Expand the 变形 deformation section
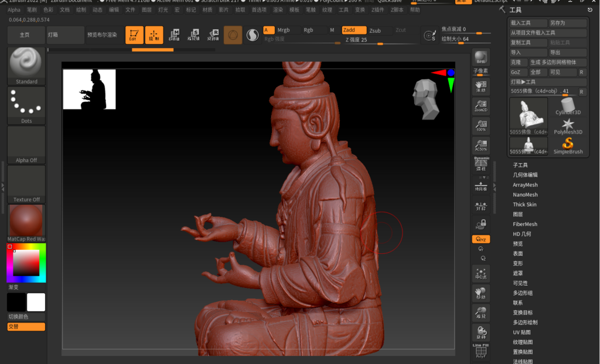 518,264
